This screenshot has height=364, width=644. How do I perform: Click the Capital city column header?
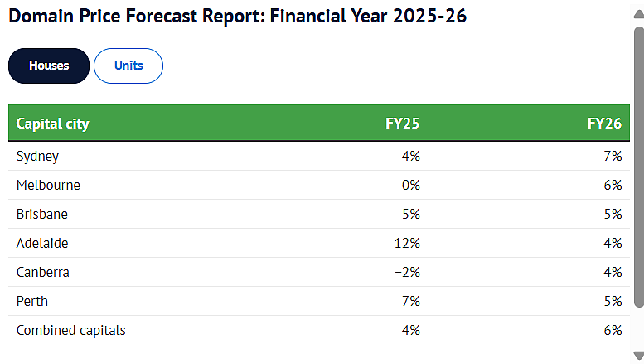[x=52, y=124]
